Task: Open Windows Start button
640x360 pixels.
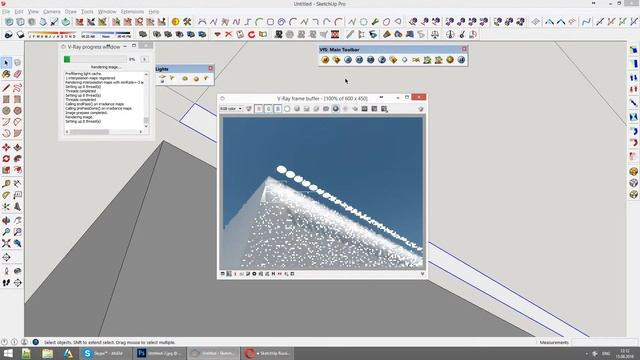Action: [x=8, y=353]
